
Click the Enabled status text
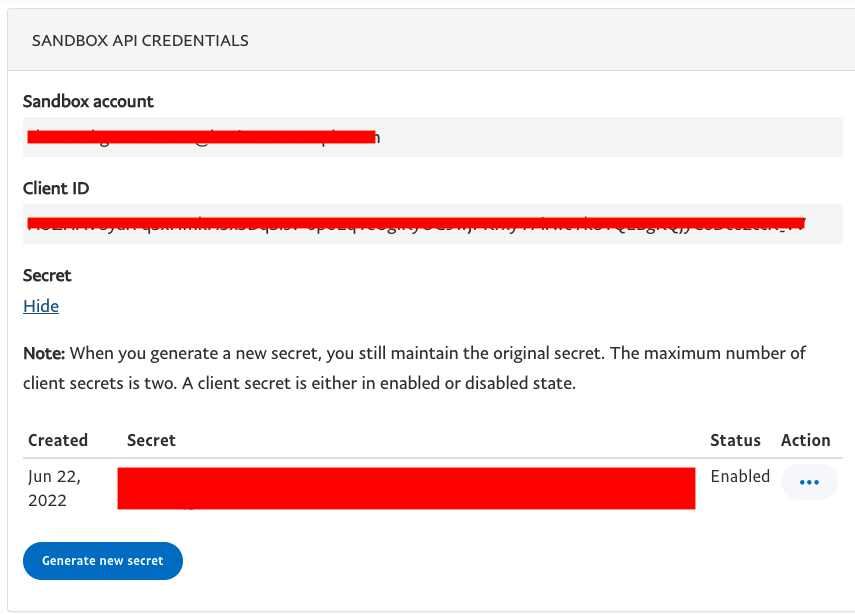(740, 476)
